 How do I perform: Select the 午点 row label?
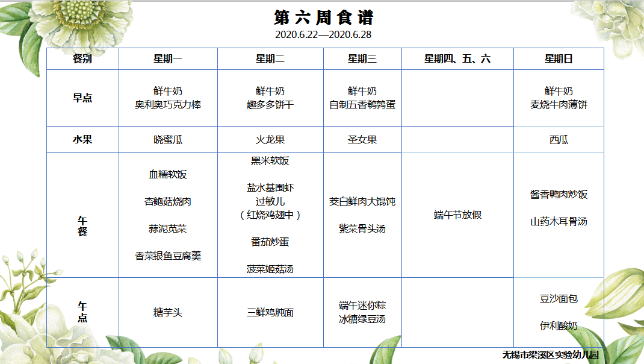tap(82, 312)
